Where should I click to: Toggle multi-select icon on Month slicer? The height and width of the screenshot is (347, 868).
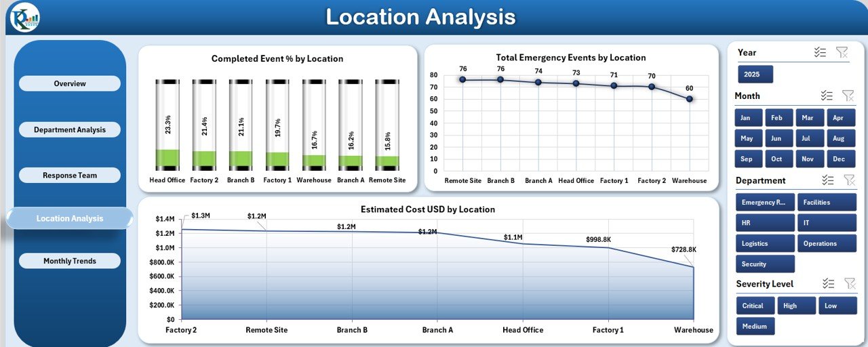[827, 96]
